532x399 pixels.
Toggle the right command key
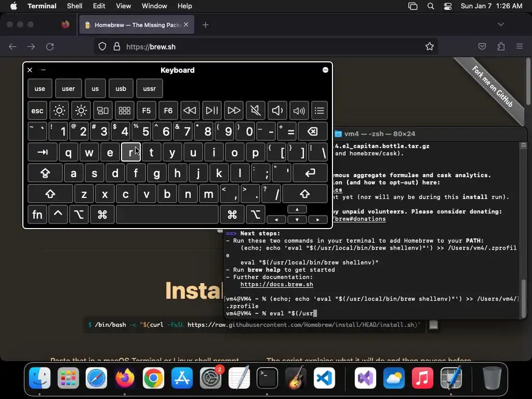[x=232, y=215]
